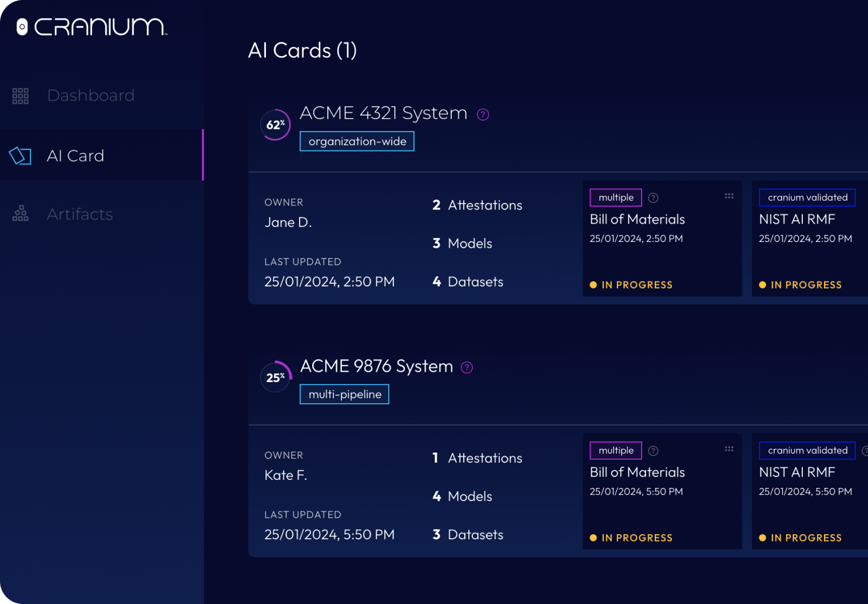Open Bill of Materials in ACME 9876 card
The width and height of the screenshot is (868, 604).
637,472
